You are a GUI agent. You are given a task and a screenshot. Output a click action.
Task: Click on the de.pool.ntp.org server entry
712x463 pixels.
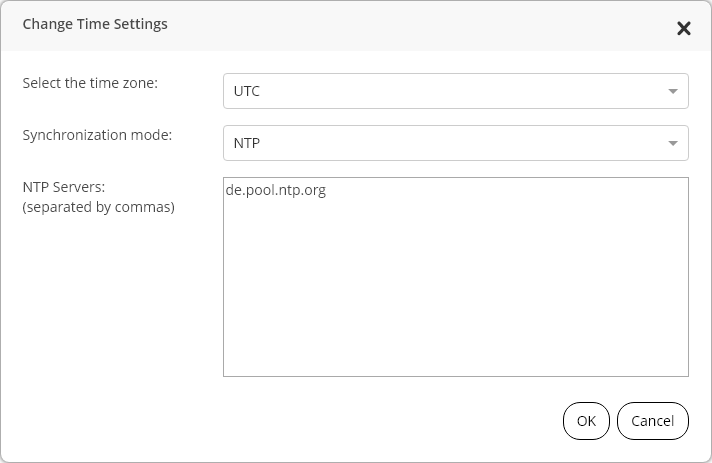click(x=276, y=190)
